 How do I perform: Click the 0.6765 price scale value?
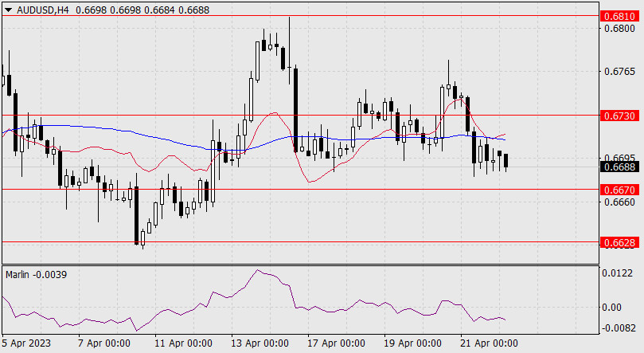click(619, 72)
